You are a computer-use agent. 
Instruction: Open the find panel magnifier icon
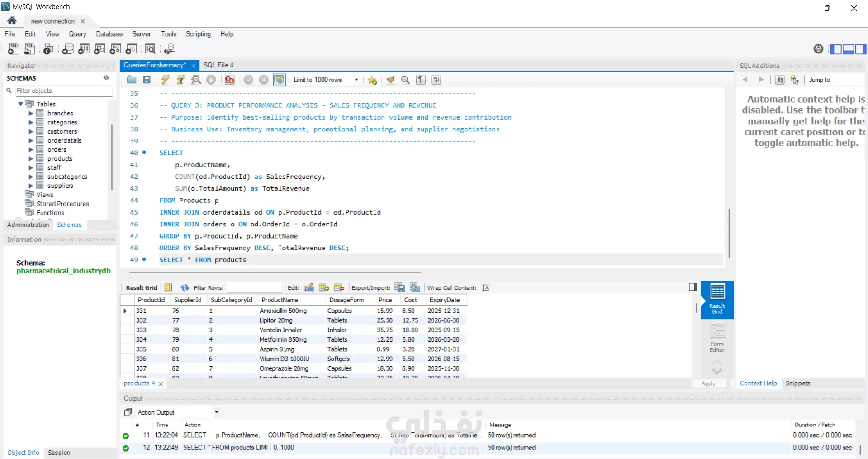tap(406, 80)
